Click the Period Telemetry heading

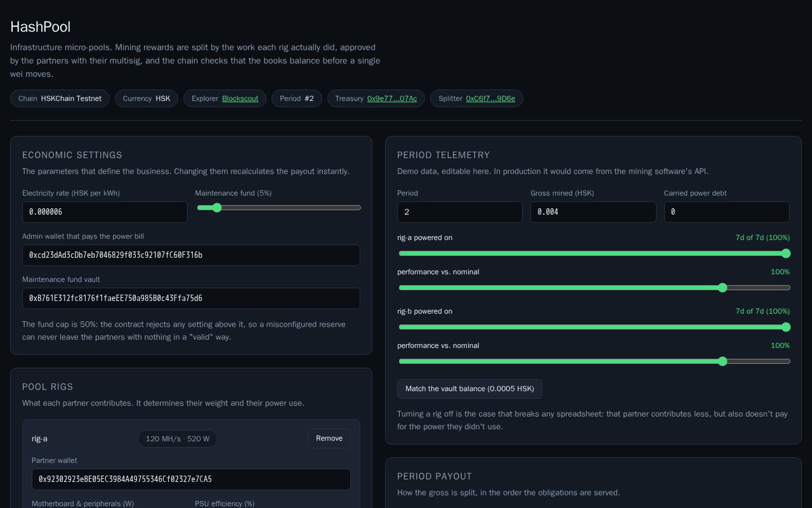point(443,155)
